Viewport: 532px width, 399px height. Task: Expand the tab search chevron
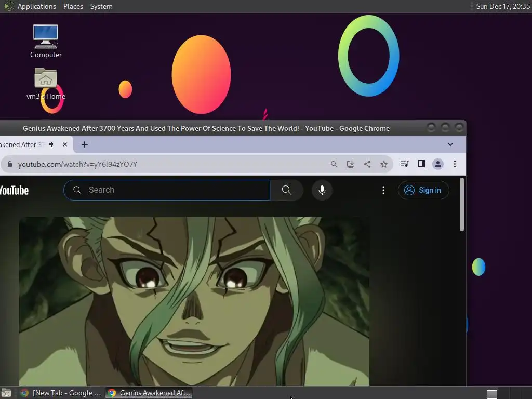(450, 144)
